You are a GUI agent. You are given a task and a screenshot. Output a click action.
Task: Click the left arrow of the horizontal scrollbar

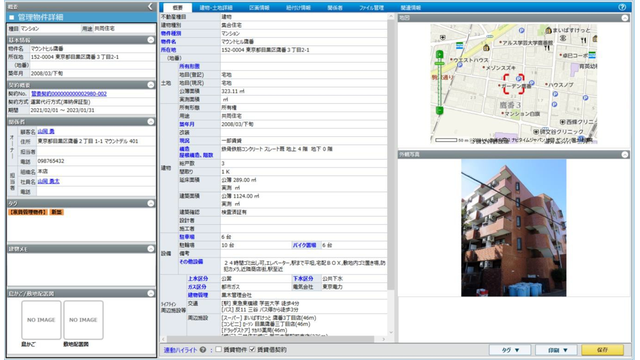click(x=164, y=339)
